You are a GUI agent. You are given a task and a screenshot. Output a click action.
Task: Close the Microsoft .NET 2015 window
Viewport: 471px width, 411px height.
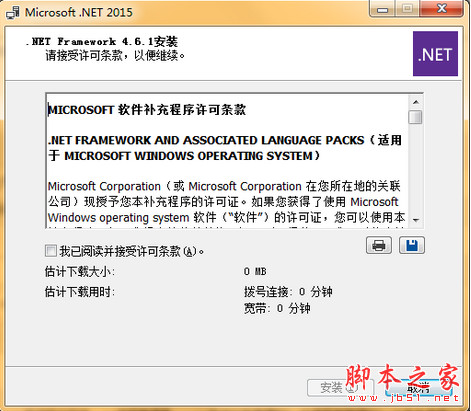tap(442, 9)
